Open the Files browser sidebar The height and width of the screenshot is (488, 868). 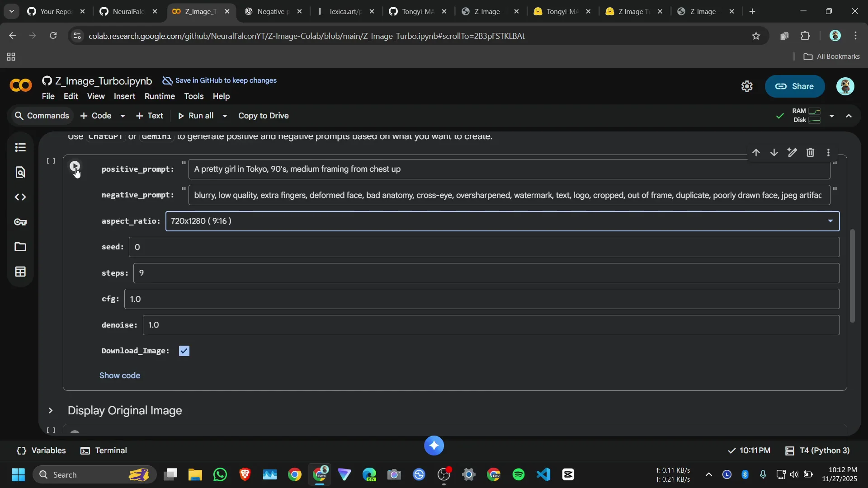pos(20,247)
